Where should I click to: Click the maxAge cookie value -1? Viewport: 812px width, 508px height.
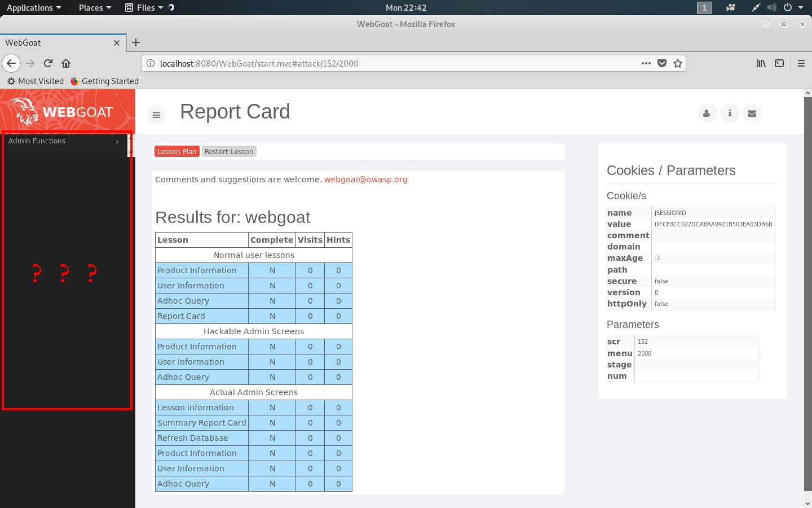coord(657,258)
